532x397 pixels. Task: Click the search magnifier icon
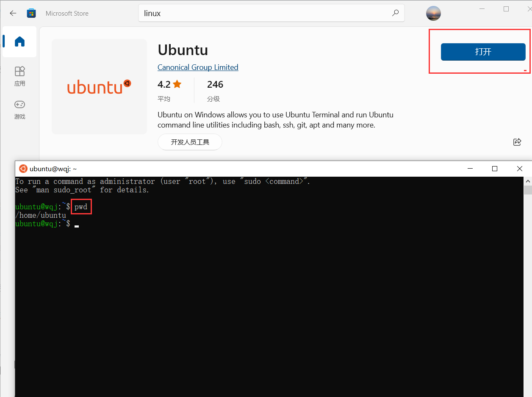395,13
